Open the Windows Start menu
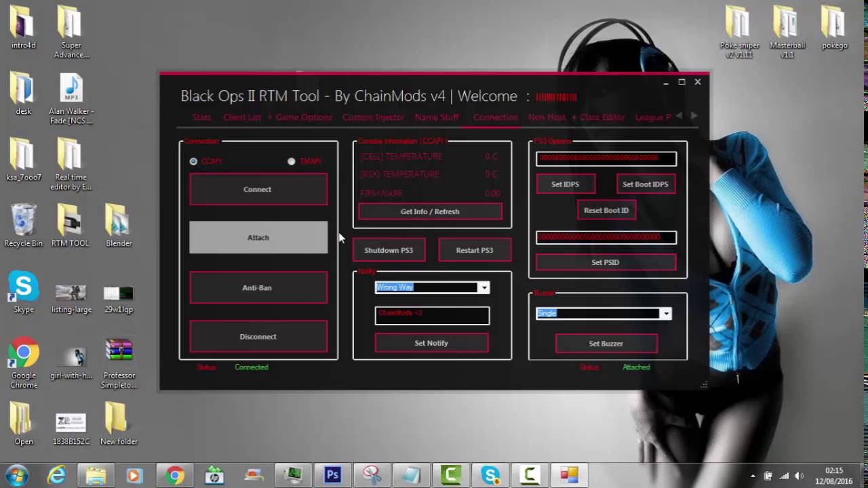 16,475
